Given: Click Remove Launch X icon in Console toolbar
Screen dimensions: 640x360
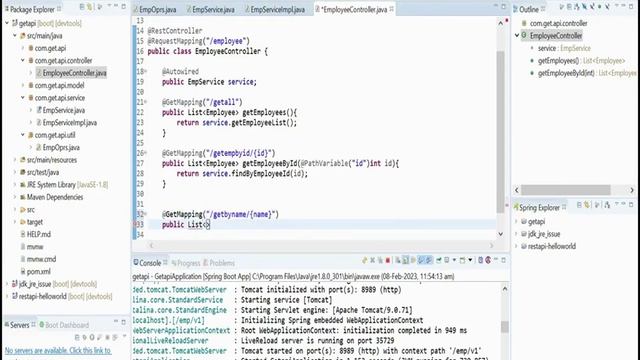Looking at the screenshot, I should 373,260.
